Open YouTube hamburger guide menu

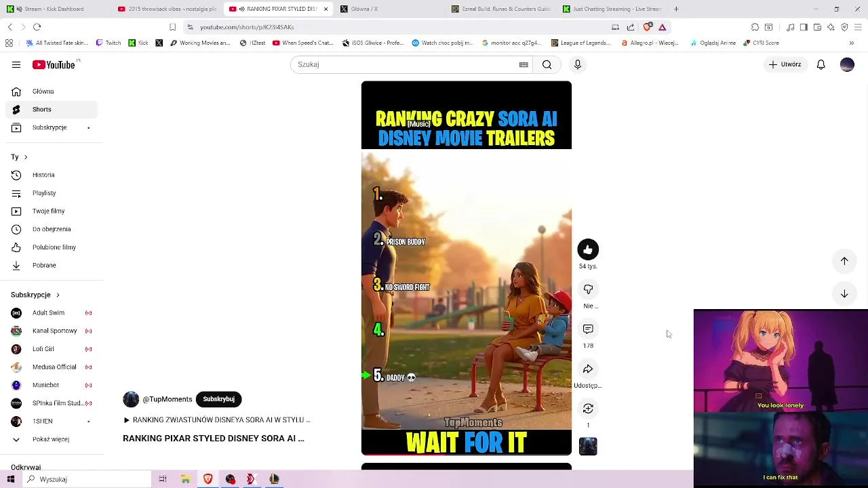16,64
